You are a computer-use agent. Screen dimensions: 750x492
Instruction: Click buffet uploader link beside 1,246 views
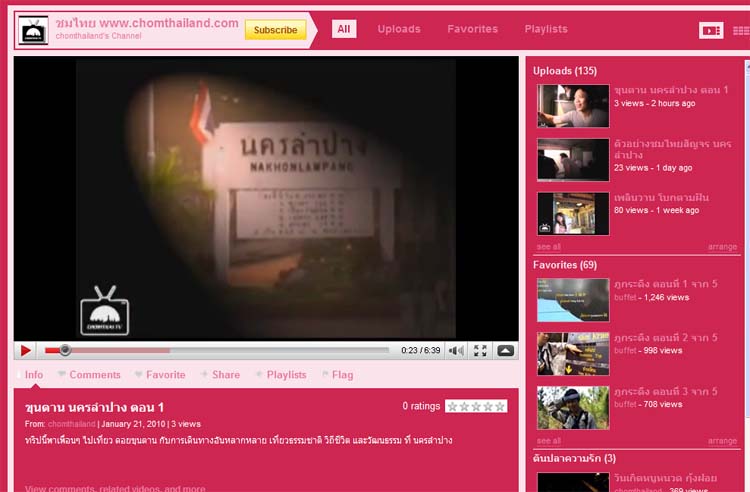pyautogui.click(x=625, y=297)
